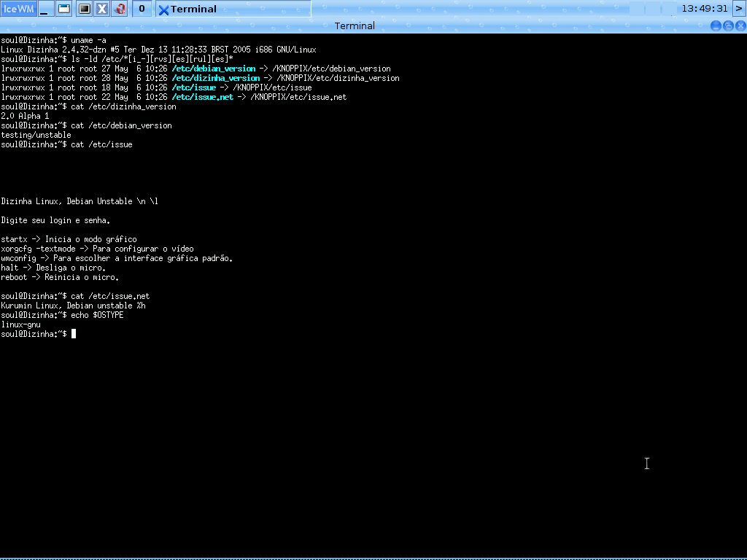747x560 pixels.
Task: Click the "cat /etc/issue.net" command line
Action: point(75,296)
